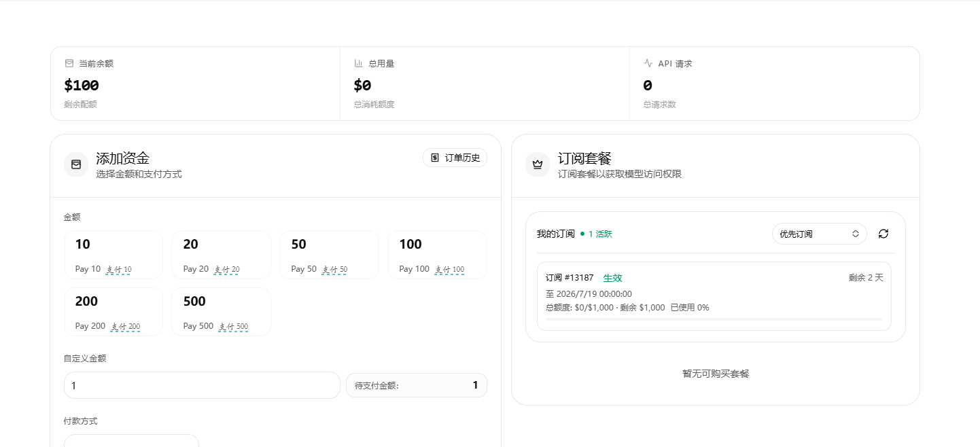Screen dimensions: 980x447
Task: Click the 生效 status text
Action: tap(612, 278)
